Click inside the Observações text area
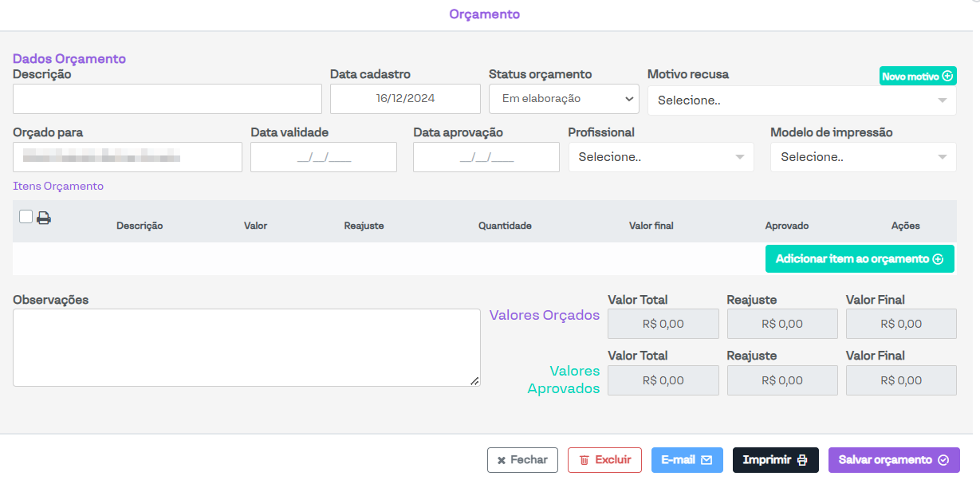 246,348
